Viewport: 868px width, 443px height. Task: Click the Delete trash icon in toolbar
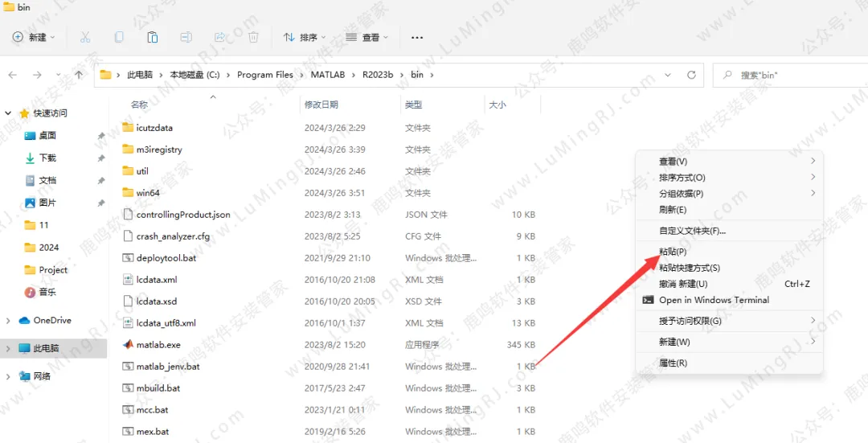point(253,37)
